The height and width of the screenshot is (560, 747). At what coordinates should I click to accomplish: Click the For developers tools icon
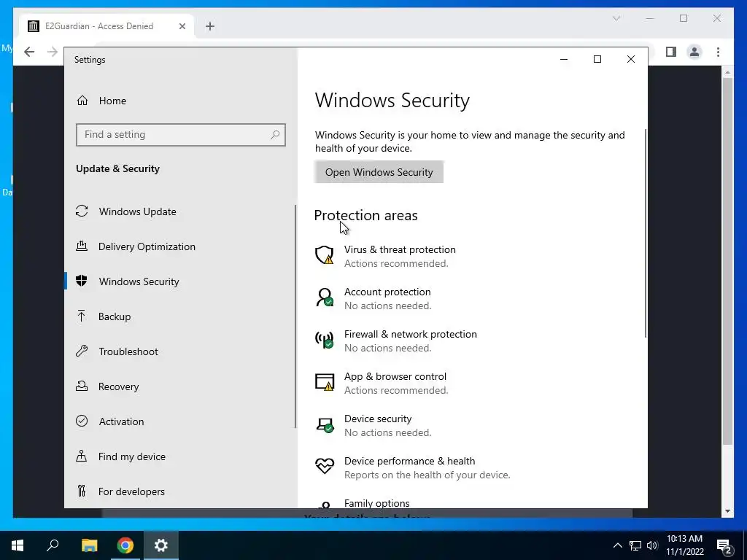(x=82, y=491)
